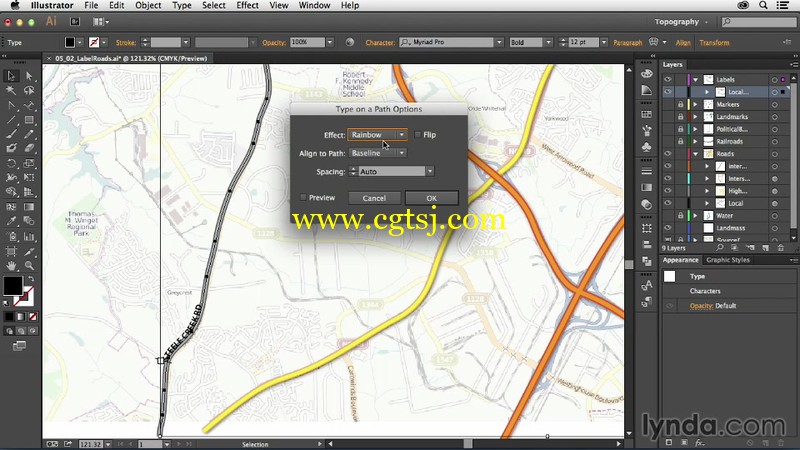Open the Transform panel link
This screenshot has height=450, width=800.
[x=714, y=42]
